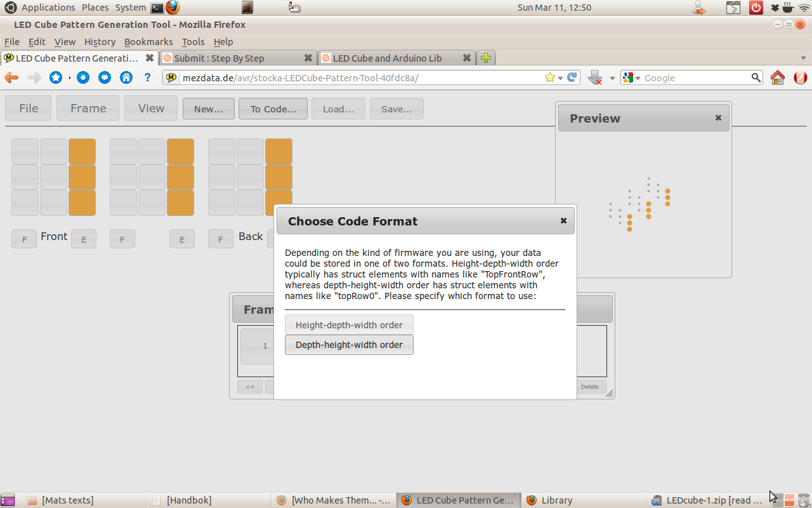Open the Dropbox tray icon
The image size is (812, 508).
click(x=775, y=8)
